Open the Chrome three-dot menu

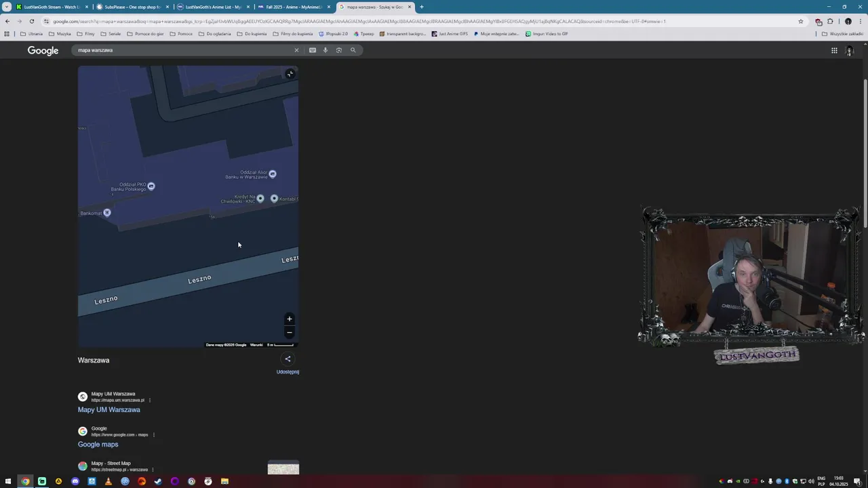pos(860,21)
